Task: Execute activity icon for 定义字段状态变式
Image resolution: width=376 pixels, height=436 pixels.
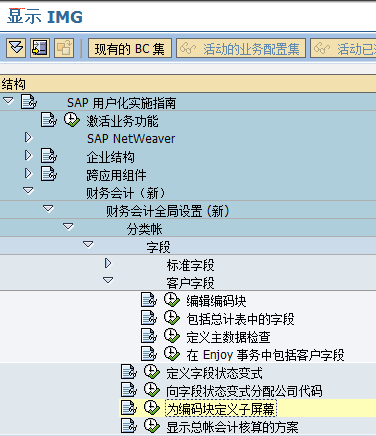Action: coord(152,372)
